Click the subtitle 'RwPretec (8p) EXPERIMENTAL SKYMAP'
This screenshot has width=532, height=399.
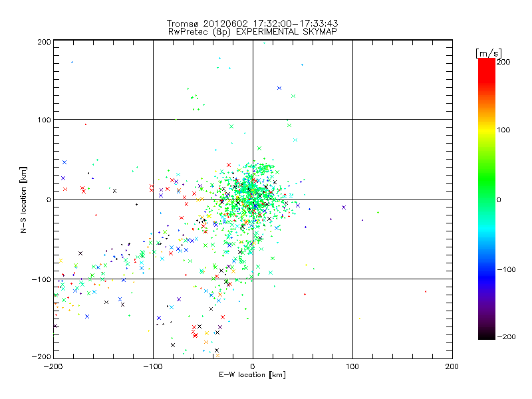click(x=253, y=31)
